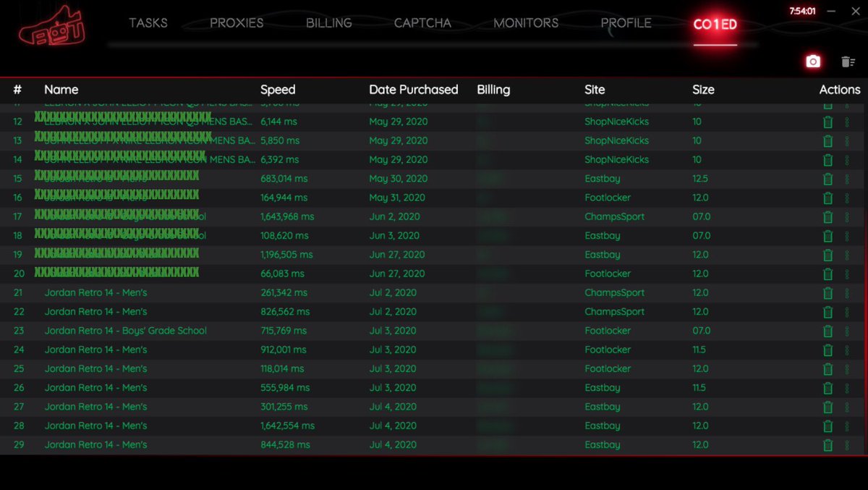Click the clear all trash list icon
The image size is (868, 490).
848,62
